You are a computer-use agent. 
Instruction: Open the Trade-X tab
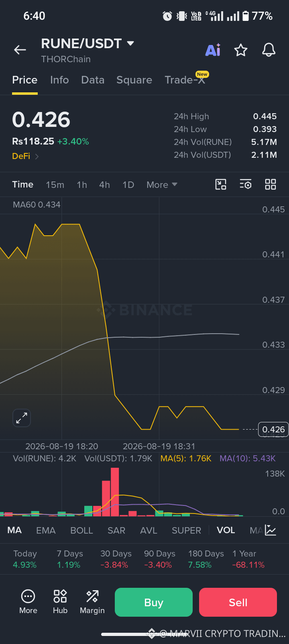click(185, 80)
